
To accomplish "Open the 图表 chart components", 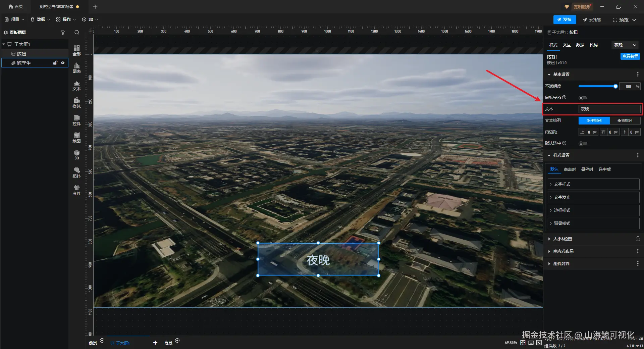I will point(77,68).
